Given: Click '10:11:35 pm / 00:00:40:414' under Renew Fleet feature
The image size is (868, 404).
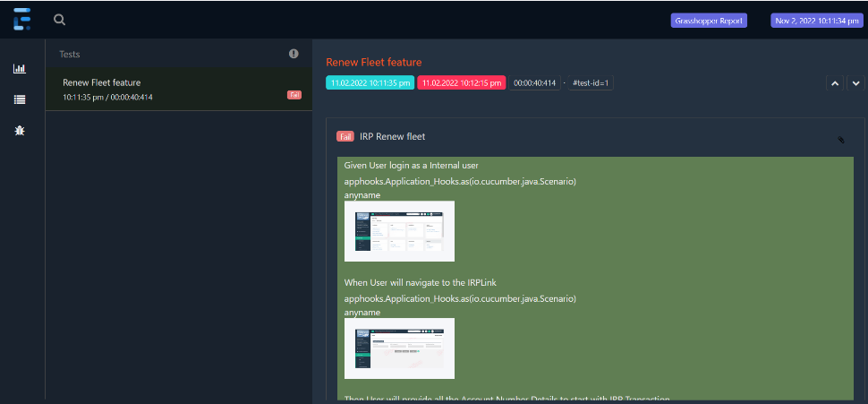Looking at the screenshot, I should (108, 97).
